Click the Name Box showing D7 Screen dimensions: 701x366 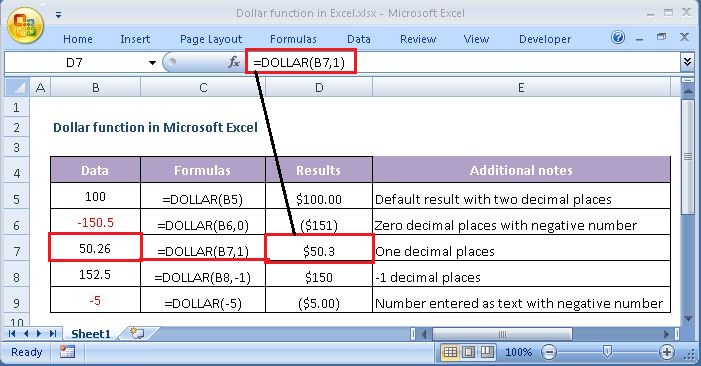pos(76,63)
